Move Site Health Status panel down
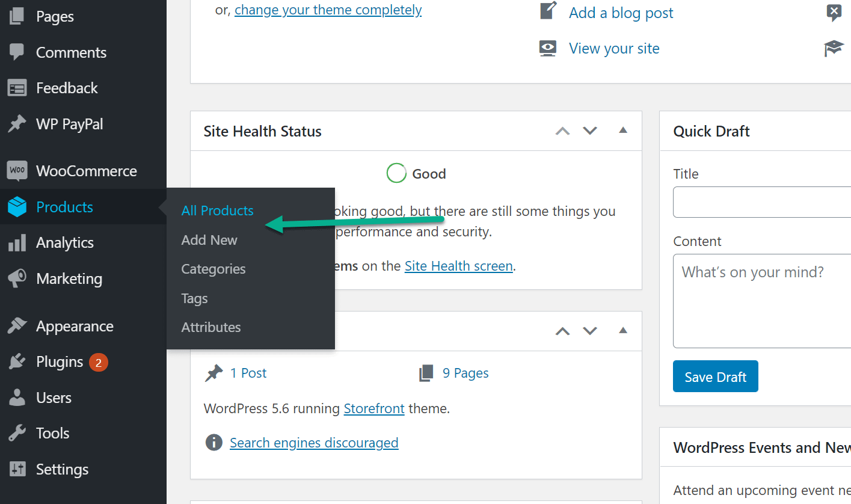The height and width of the screenshot is (504, 851). pos(590,131)
